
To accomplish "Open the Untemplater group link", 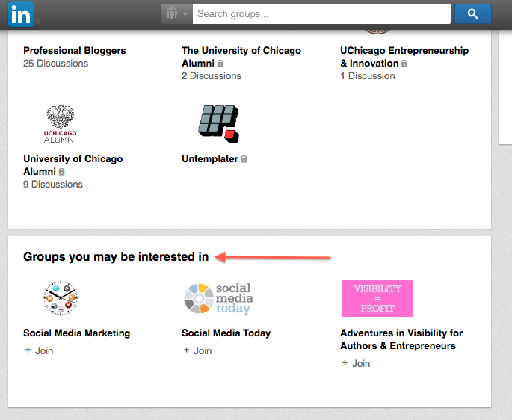I will point(209,159).
